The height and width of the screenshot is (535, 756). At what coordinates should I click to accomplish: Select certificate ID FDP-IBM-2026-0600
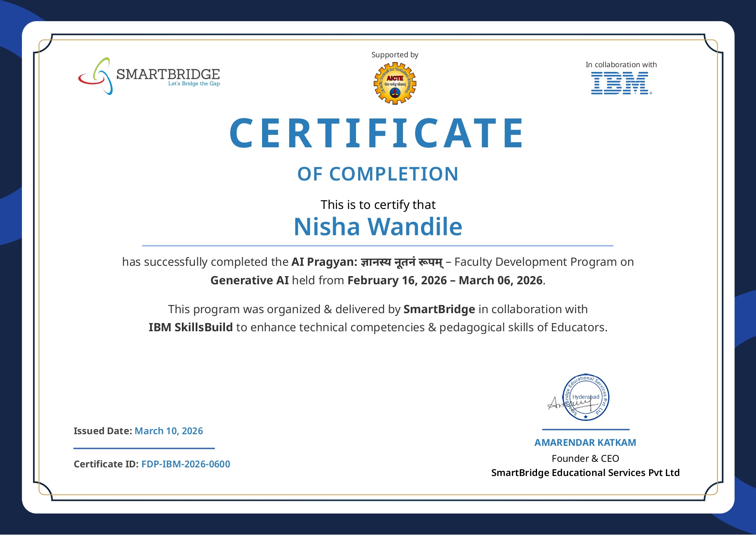pyautogui.click(x=185, y=464)
